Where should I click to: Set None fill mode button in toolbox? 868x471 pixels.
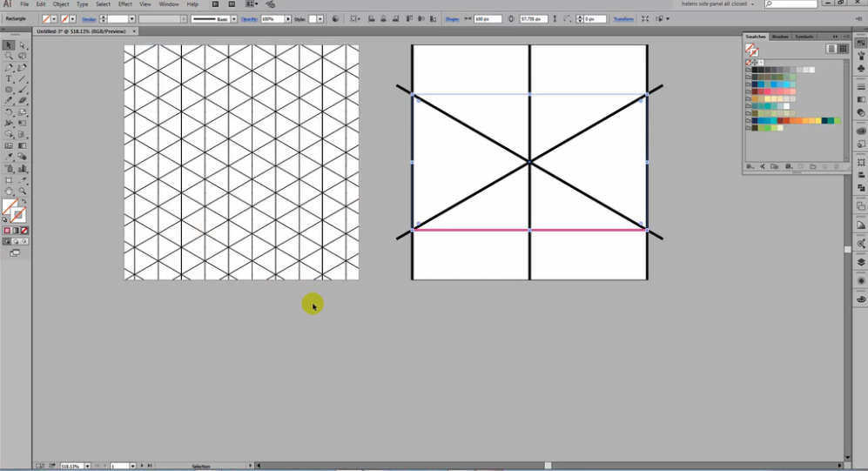click(24, 231)
